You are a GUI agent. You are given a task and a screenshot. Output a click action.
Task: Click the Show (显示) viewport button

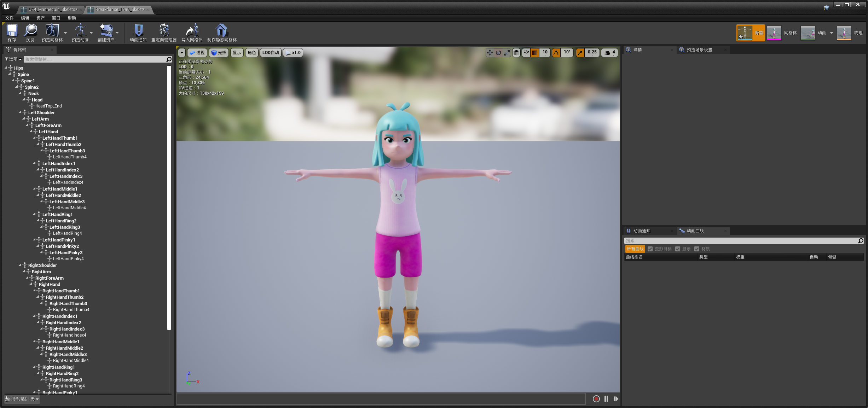(x=237, y=53)
